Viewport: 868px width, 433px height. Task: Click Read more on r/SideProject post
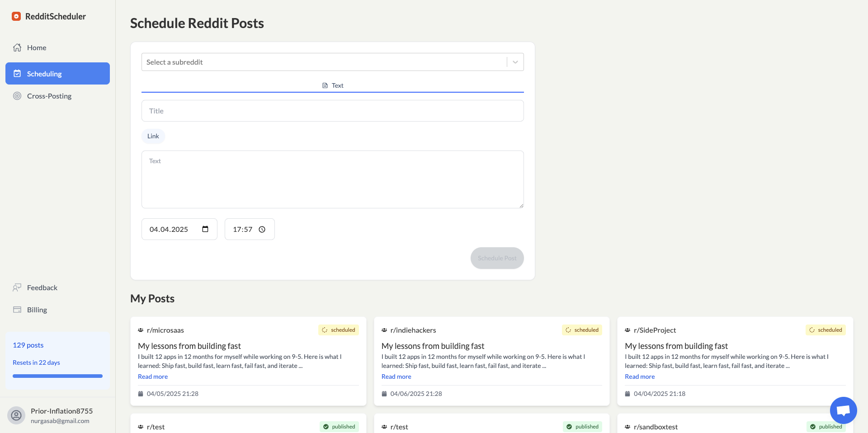640,377
